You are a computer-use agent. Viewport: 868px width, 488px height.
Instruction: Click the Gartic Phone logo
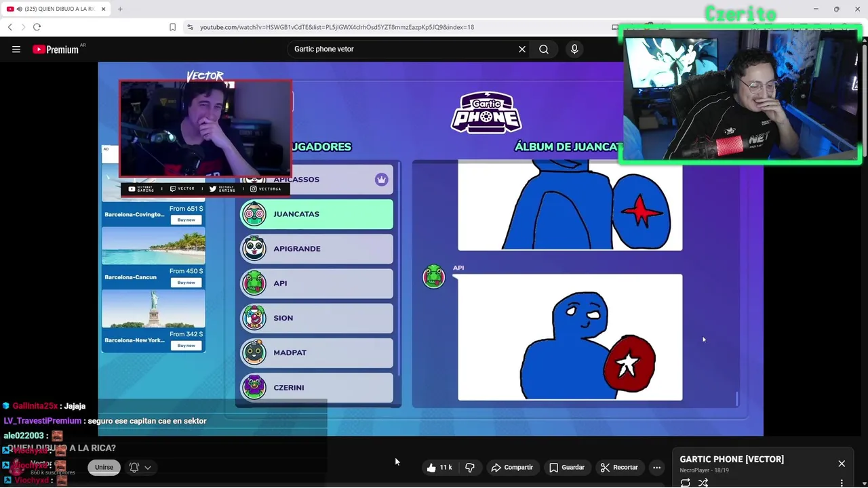[x=486, y=112]
